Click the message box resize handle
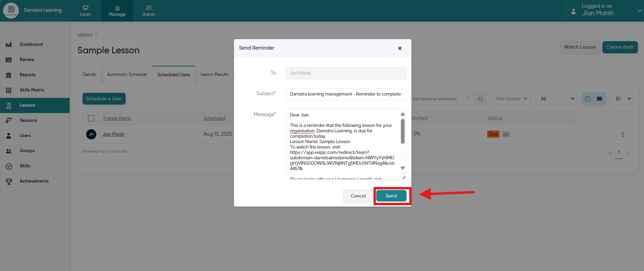 [403, 177]
